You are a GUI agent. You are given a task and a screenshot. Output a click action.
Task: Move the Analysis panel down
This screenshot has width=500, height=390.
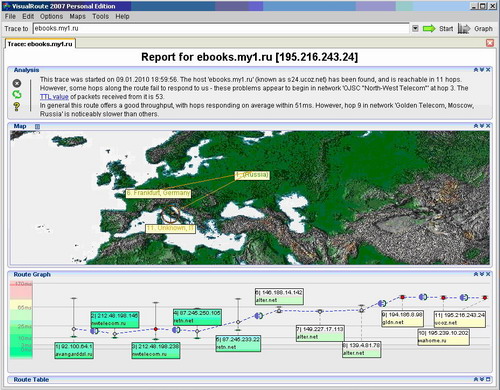[x=482, y=70]
